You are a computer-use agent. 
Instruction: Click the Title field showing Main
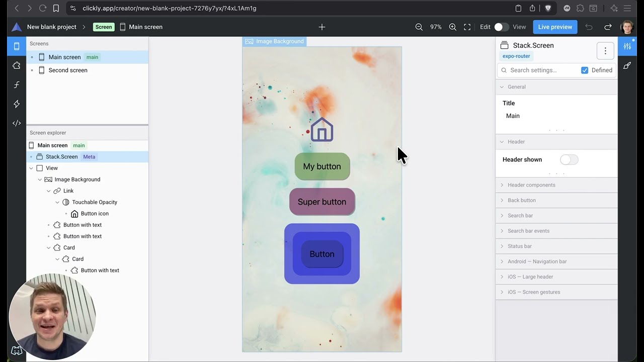click(x=556, y=116)
